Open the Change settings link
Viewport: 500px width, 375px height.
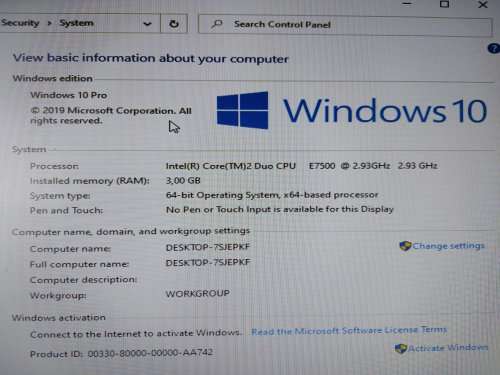[x=448, y=246]
